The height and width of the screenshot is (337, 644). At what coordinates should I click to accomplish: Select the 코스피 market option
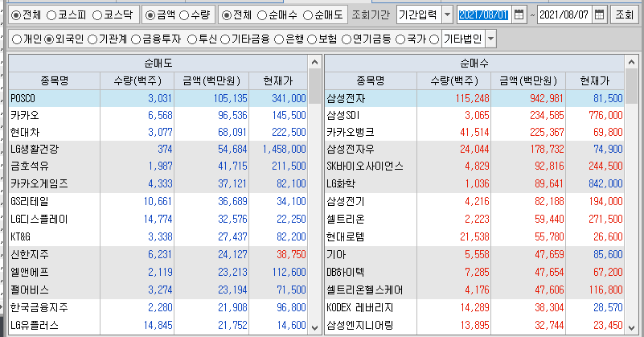pos(51,15)
